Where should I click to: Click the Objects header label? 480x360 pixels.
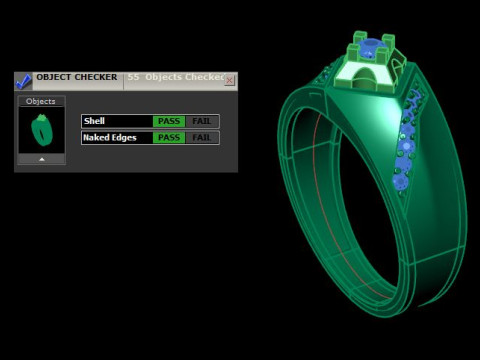pyautogui.click(x=41, y=101)
